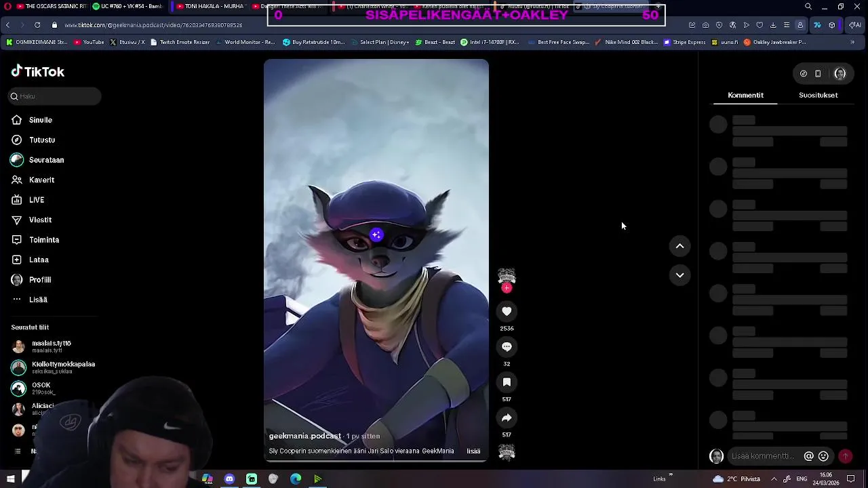The width and height of the screenshot is (868, 488).
Task: Open emoji picker in comment box
Action: [823, 456]
